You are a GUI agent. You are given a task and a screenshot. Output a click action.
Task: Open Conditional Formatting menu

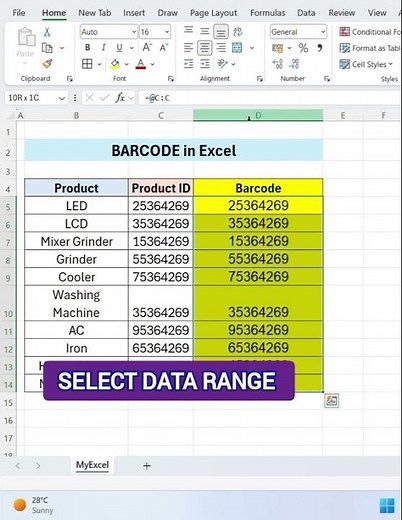click(x=369, y=32)
